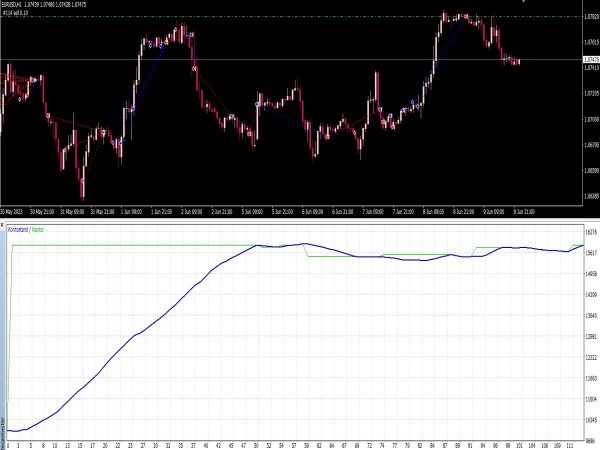Click the highlighted current price 1.07475 tag

pos(591,60)
